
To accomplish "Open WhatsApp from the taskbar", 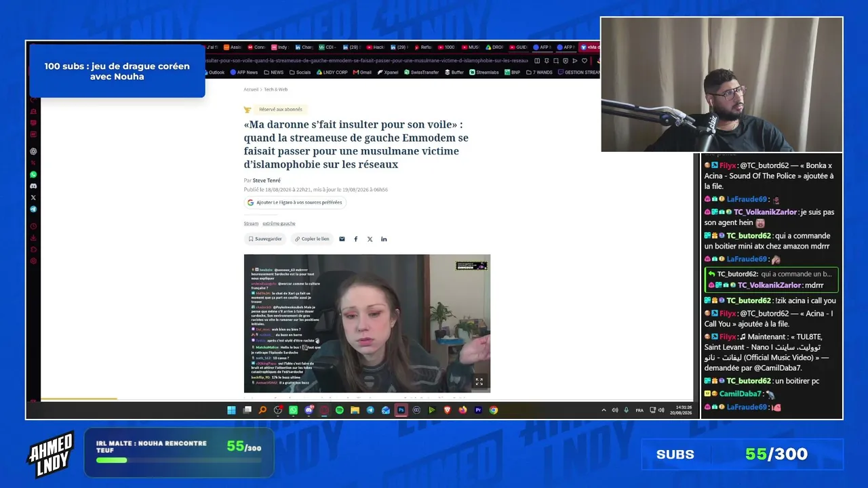I will pyautogui.click(x=293, y=410).
